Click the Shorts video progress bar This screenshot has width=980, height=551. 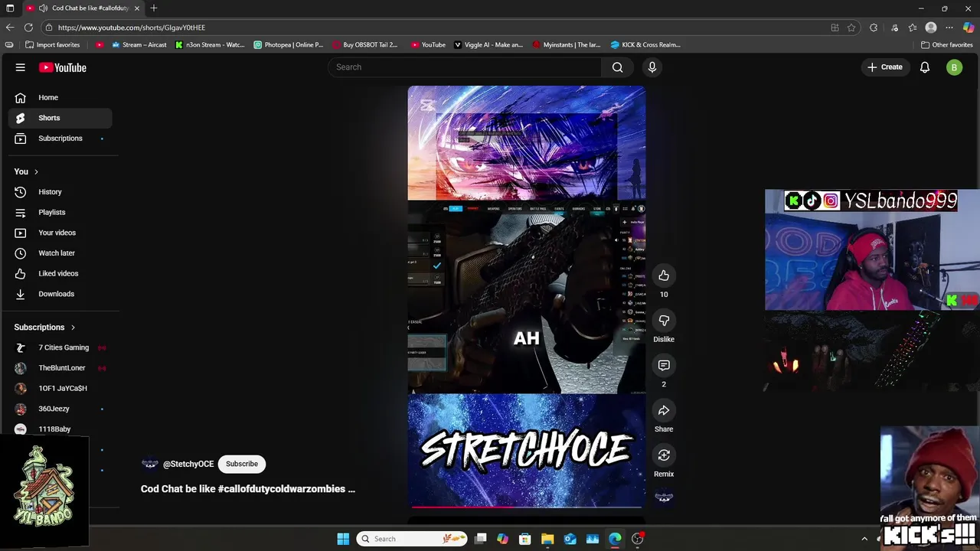tap(527, 506)
